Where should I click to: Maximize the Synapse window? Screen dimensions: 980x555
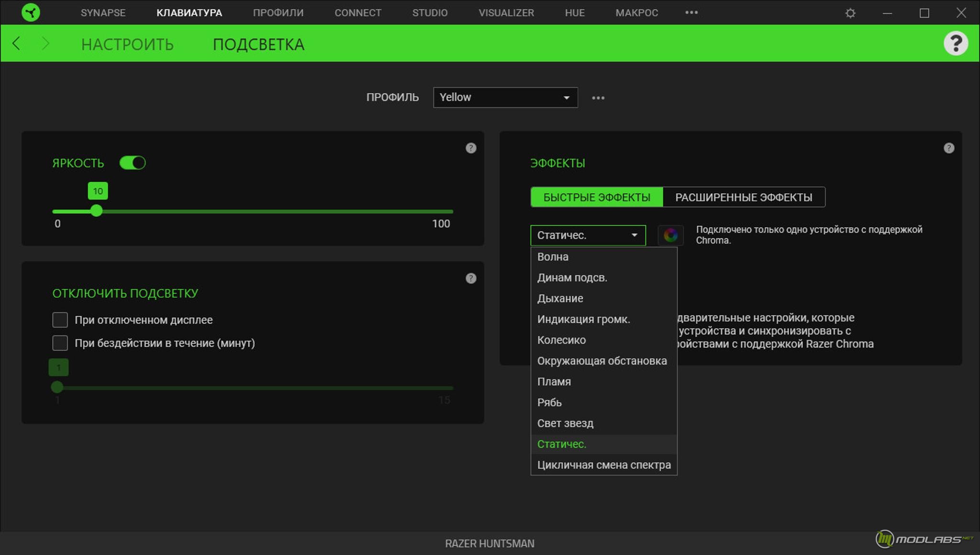click(924, 13)
